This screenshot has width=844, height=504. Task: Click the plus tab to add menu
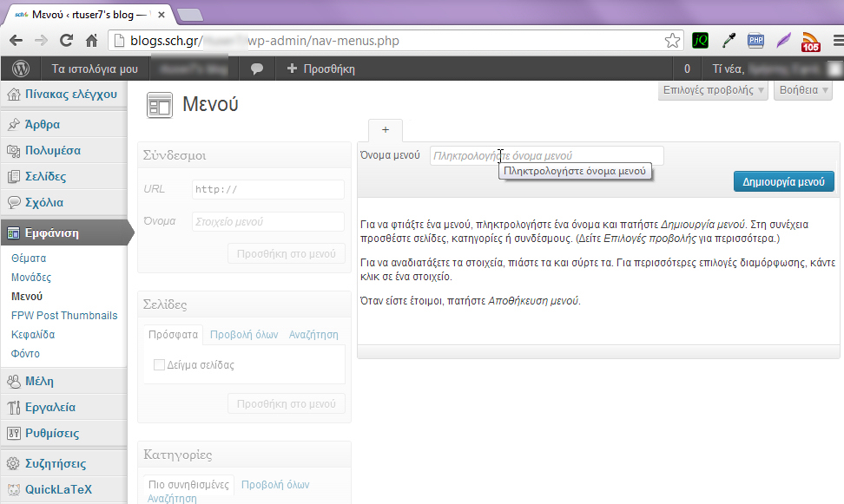(x=385, y=130)
